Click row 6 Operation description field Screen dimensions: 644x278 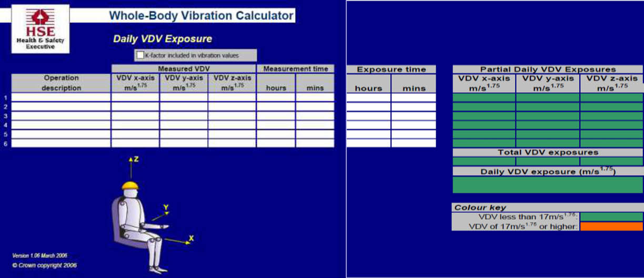61,143
